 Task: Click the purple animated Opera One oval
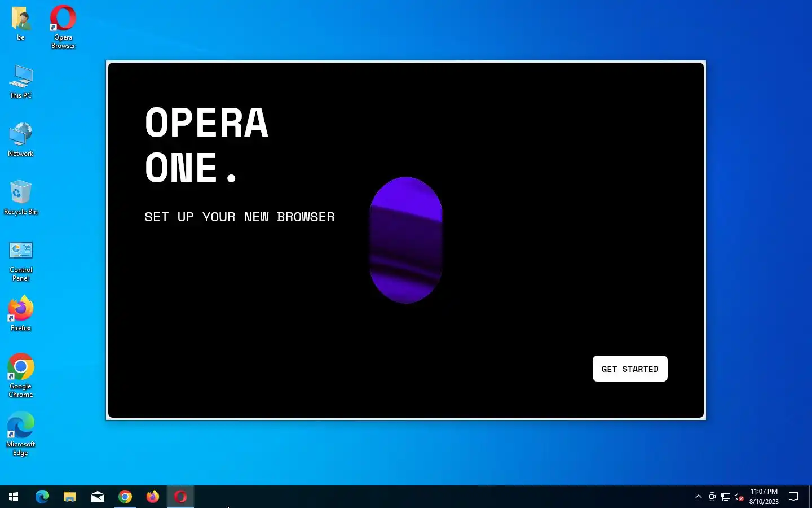coord(406,240)
